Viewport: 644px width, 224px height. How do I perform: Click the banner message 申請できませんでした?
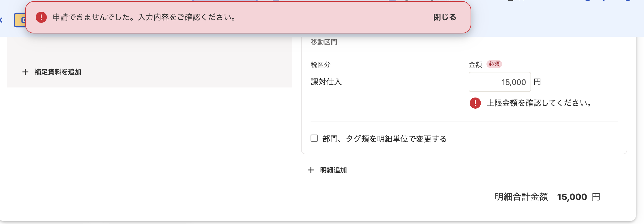coord(144,17)
